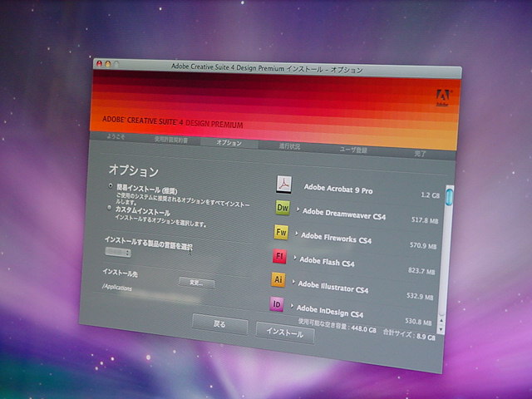This screenshot has width=532, height=399.
Task: Click the 532.9 MB size value
Action: pyautogui.click(x=420, y=296)
